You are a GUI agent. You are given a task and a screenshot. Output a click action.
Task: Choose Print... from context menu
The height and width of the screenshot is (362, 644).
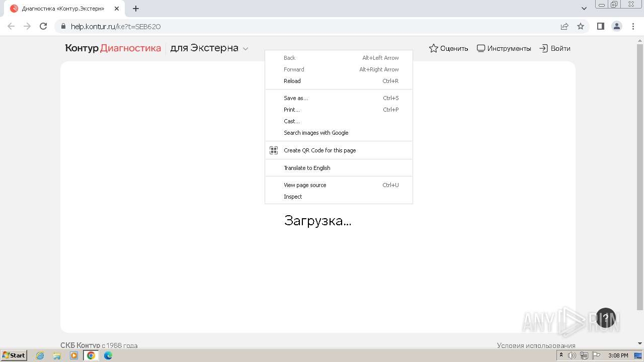[x=339, y=110]
